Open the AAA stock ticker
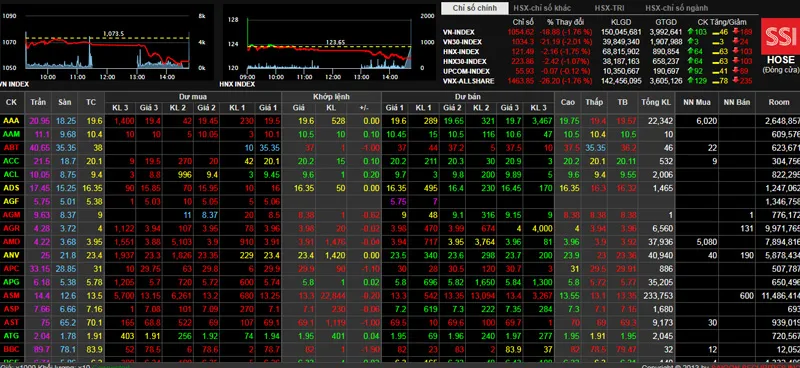 tap(11, 121)
